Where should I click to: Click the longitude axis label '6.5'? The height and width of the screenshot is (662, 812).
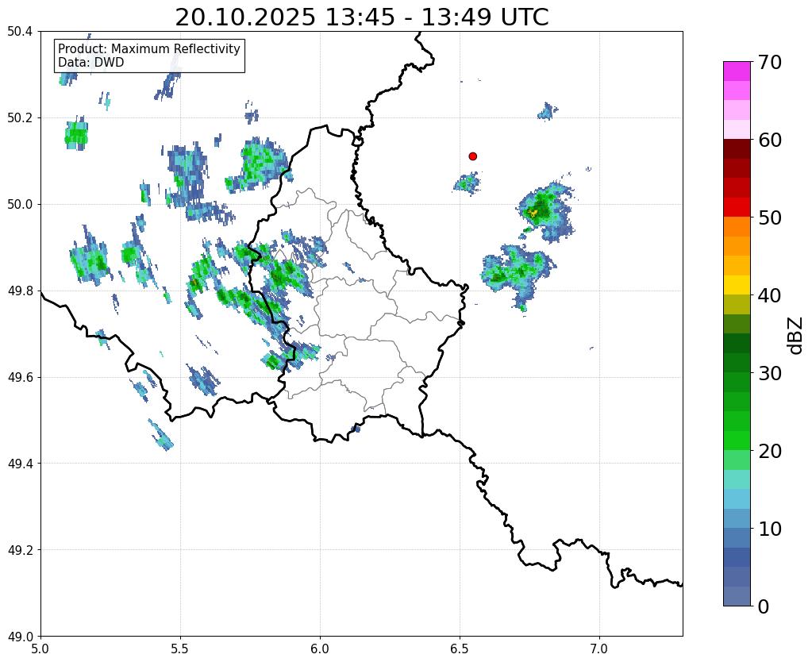460,649
